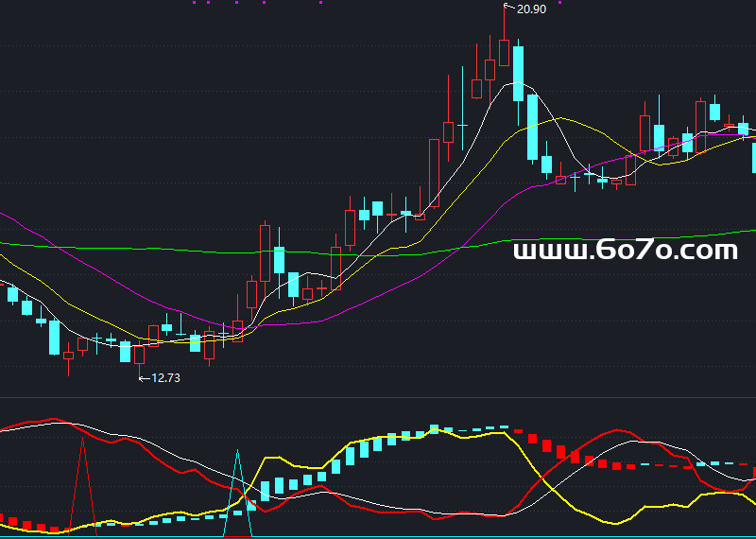Click the red triangle spike in indicator panel

(83, 473)
